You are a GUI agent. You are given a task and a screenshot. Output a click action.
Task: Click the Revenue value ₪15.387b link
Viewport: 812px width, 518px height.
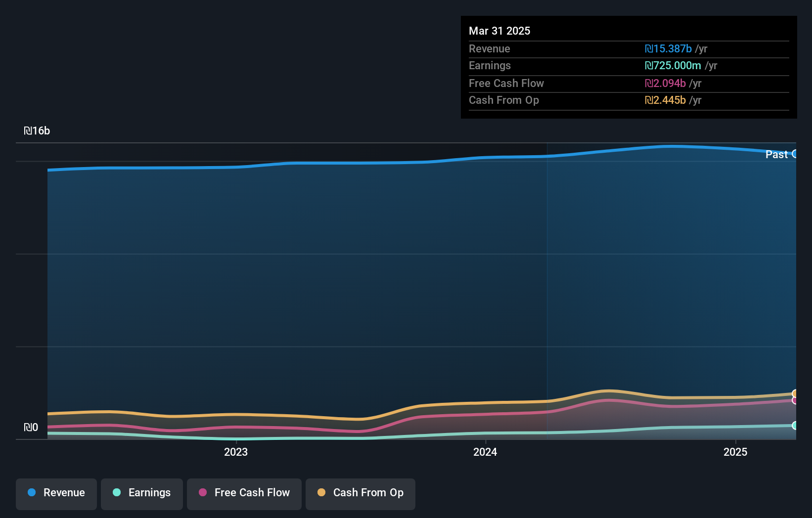pos(669,48)
